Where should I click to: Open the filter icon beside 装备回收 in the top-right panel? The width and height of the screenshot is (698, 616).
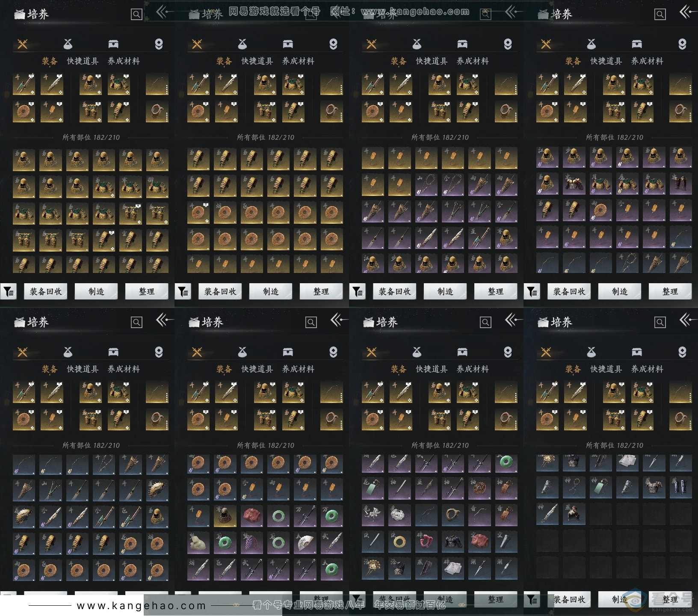[x=532, y=292]
